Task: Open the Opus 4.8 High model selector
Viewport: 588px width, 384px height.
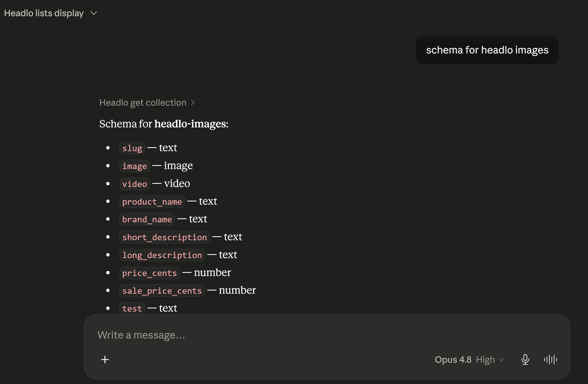Action: click(469, 360)
